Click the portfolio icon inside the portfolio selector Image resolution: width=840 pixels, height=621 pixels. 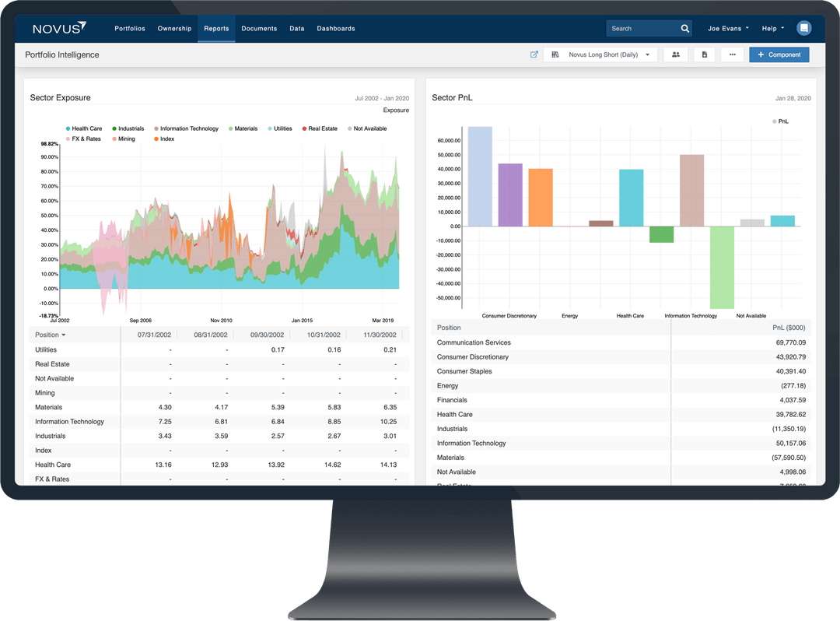point(555,54)
